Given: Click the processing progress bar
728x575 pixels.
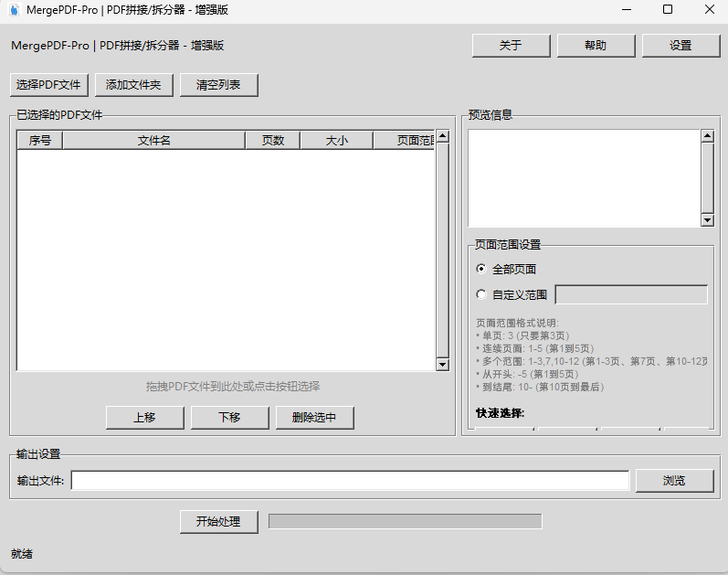Looking at the screenshot, I should 406,522.
